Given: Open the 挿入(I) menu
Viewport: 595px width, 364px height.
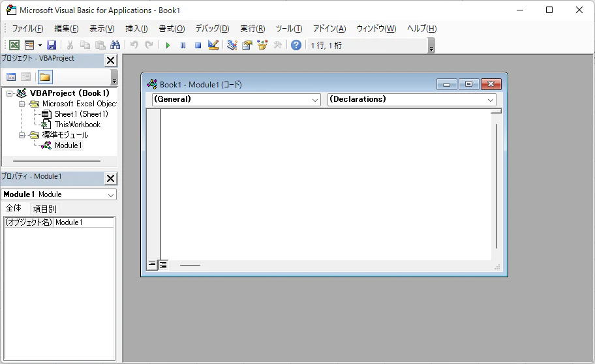Looking at the screenshot, I should pos(136,29).
